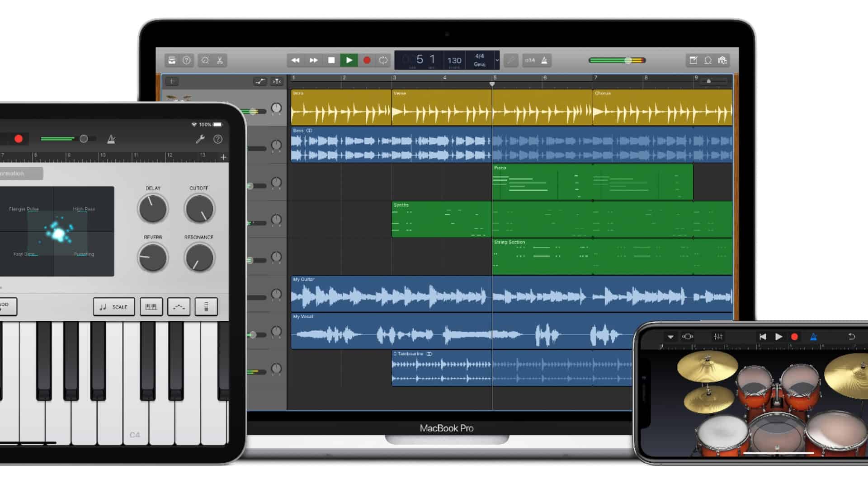
Task: Click the pan knob beside the Bass region
Action: pos(276,145)
